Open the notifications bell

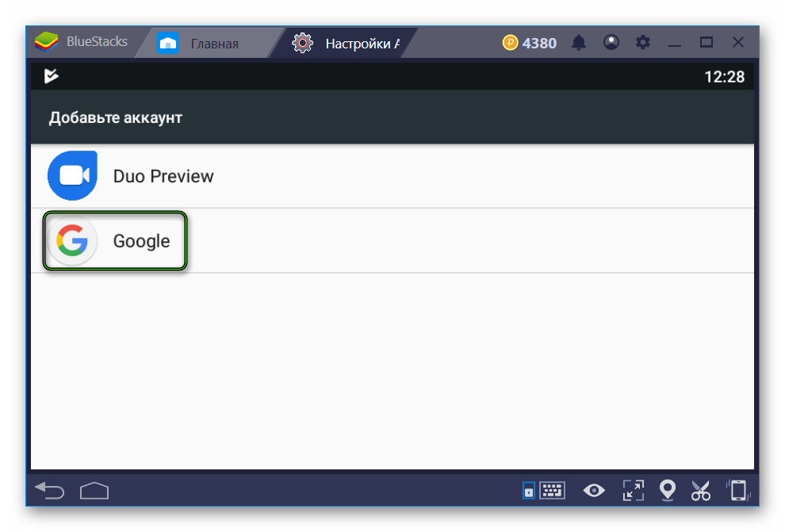tap(579, 43)
